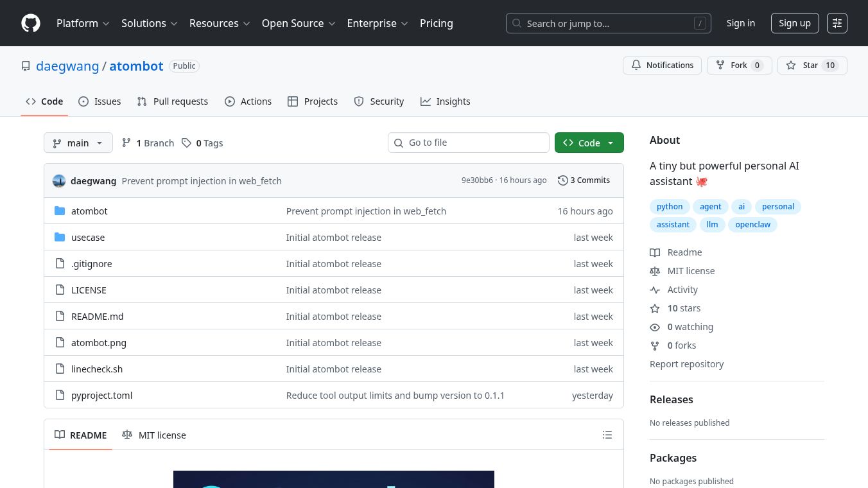This screenshot has height=488, width=868.
Task: Click the openclaw topic tag
Action: 752,225
